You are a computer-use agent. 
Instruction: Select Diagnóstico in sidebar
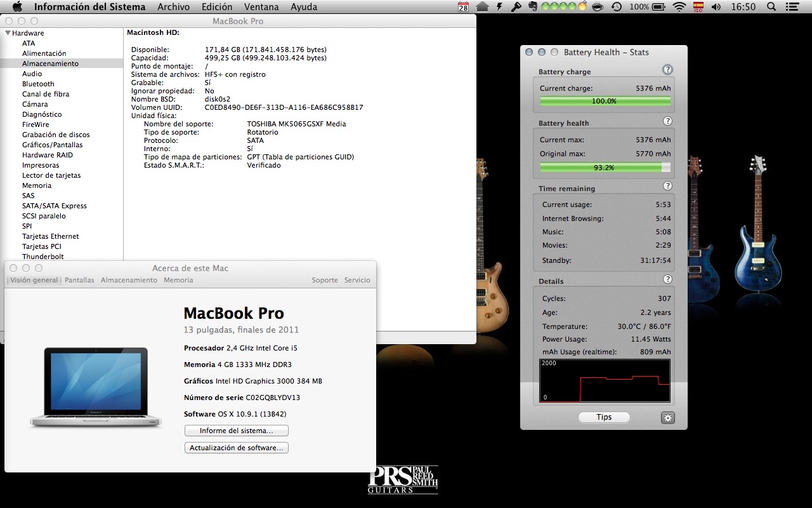coord(42,114)
